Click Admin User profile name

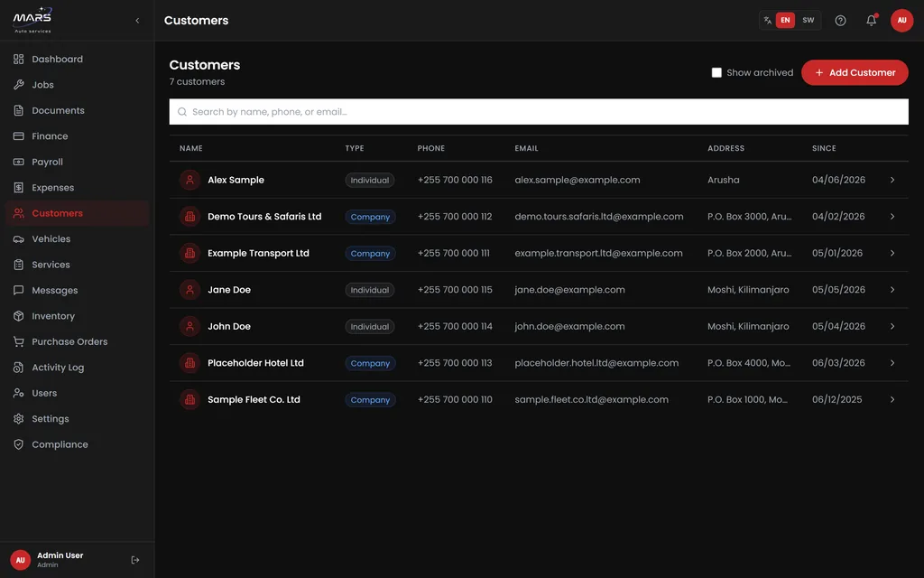(x=60, y=555)
